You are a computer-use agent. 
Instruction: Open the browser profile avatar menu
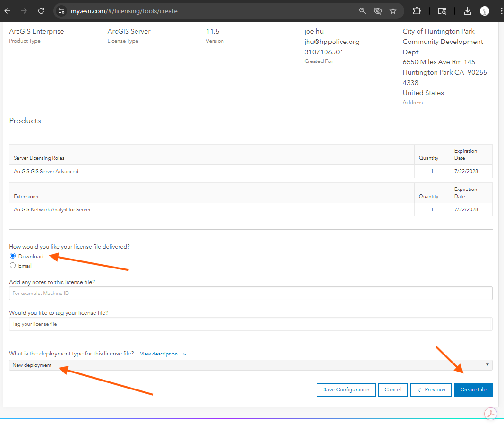pos(485,11)
